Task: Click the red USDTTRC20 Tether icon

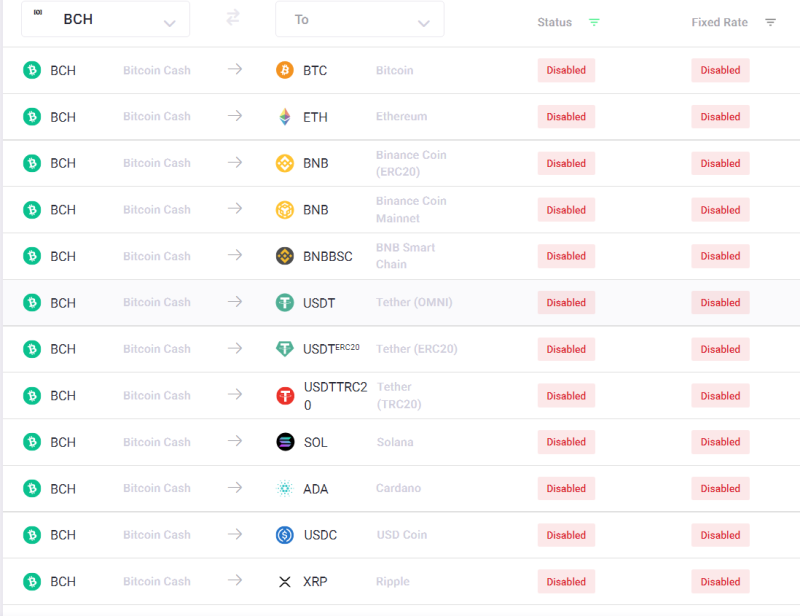Action: tap(285, 396)
